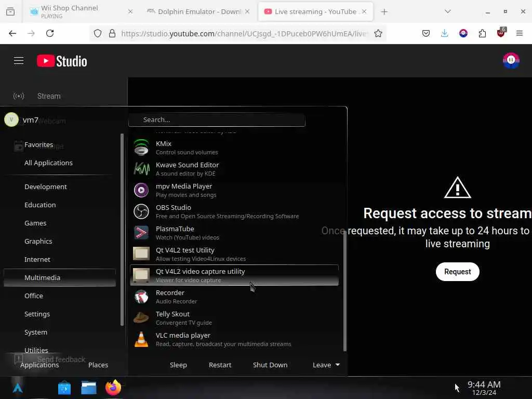Viewport: 532px width, 399px height.
Task: Click the YouTube Studio logo
Action: (62, 61)
